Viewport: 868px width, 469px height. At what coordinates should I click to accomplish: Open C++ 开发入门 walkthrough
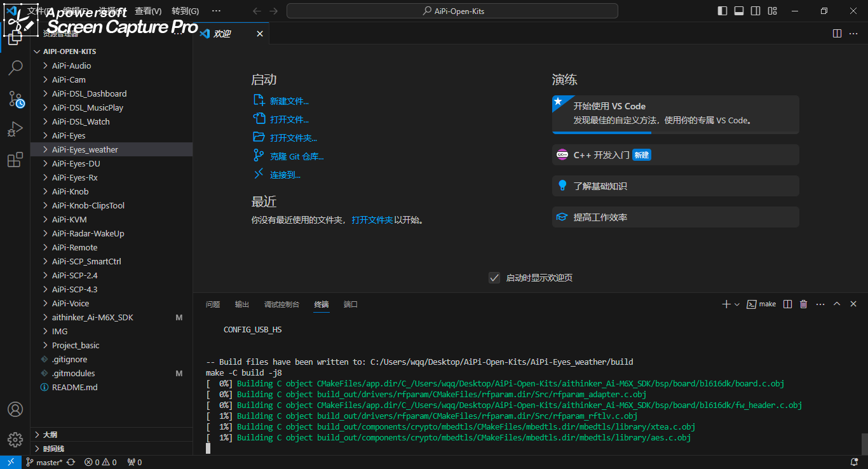point(675,154)
